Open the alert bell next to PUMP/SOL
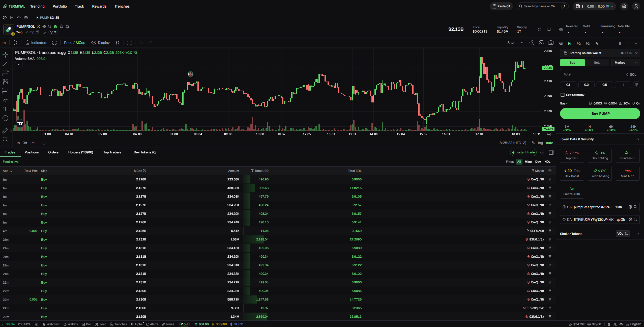Viewport: 644px width, 327px height. coord(67,26)
